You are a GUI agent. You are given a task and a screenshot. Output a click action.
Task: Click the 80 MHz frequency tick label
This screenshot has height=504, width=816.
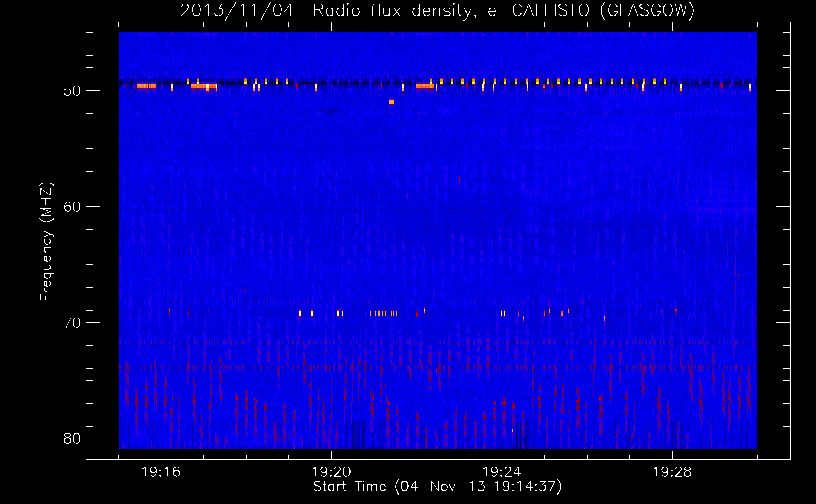[x=72, y=438]
